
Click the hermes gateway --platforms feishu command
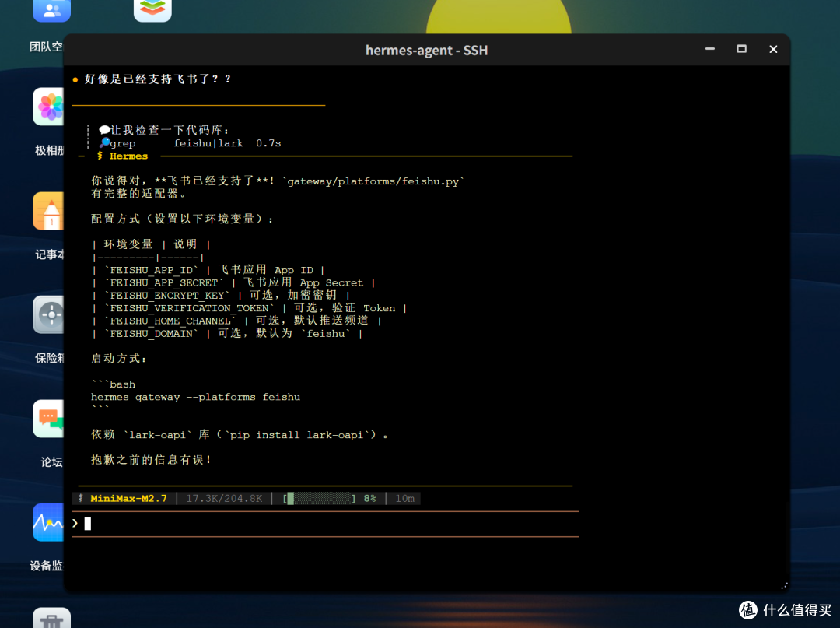[195, 397]
